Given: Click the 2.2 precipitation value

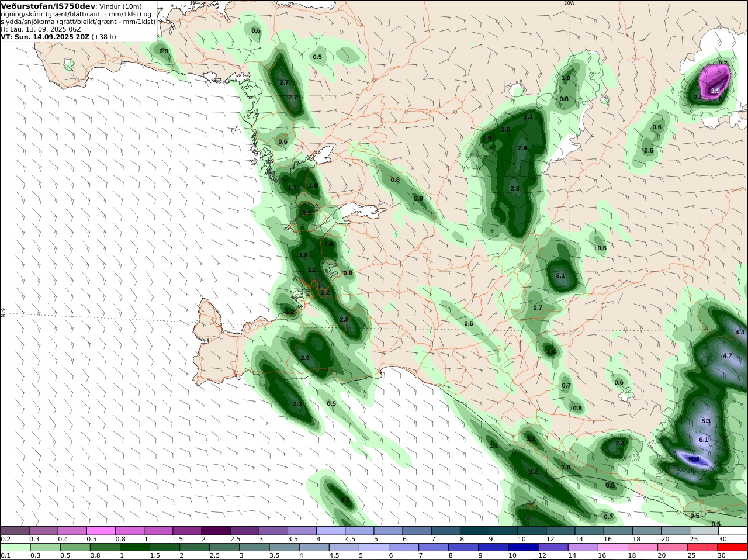Looking at the screenshot, I should point(325,292).
